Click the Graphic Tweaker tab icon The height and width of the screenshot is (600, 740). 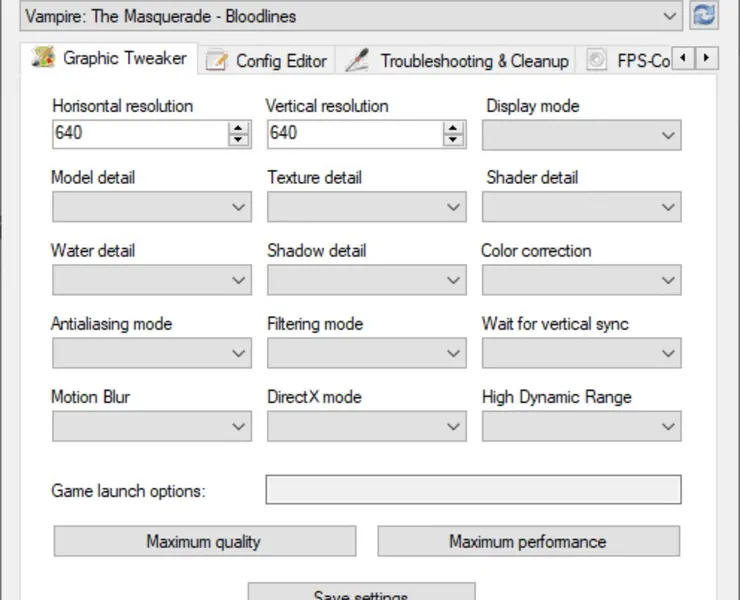tap(43, 58)
